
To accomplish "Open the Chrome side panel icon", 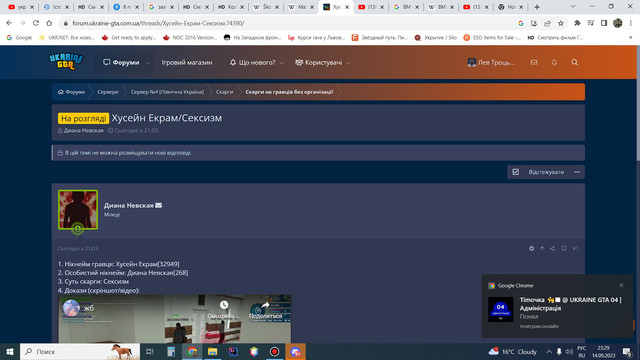I will point(604,23).
